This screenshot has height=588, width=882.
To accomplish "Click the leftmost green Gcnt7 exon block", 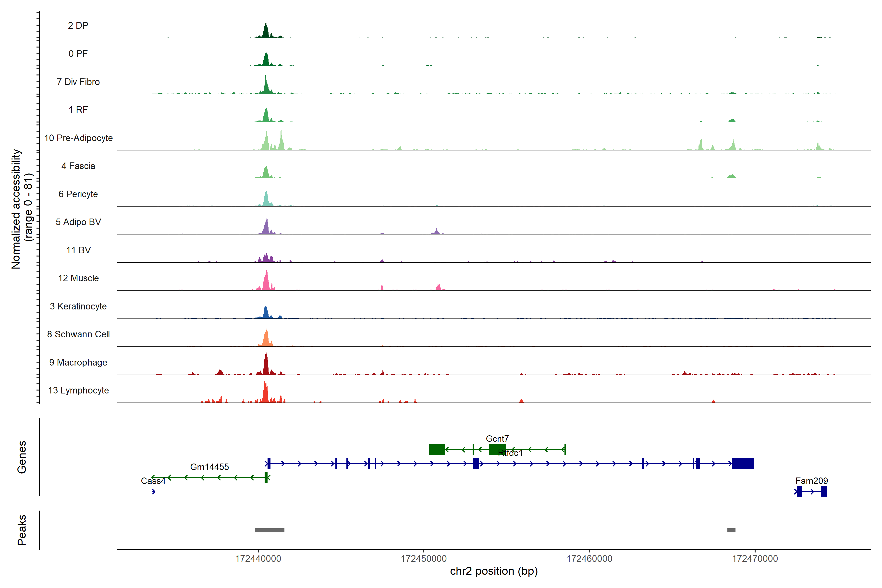I will pyautogui.click(x=437, y=449).
